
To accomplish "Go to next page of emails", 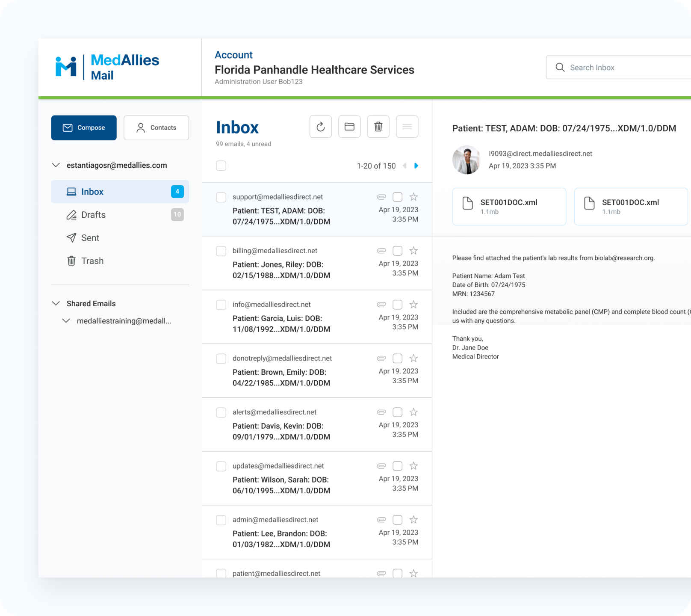I will 416,166.
